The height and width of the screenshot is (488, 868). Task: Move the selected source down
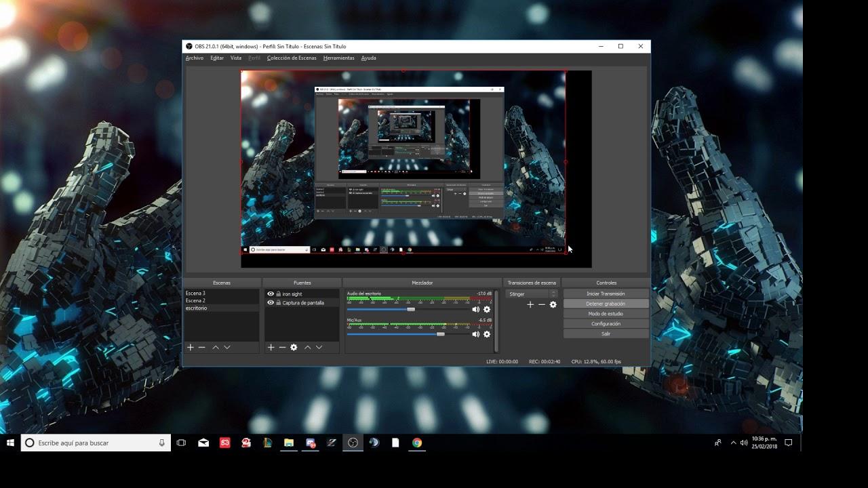[319, 347]
